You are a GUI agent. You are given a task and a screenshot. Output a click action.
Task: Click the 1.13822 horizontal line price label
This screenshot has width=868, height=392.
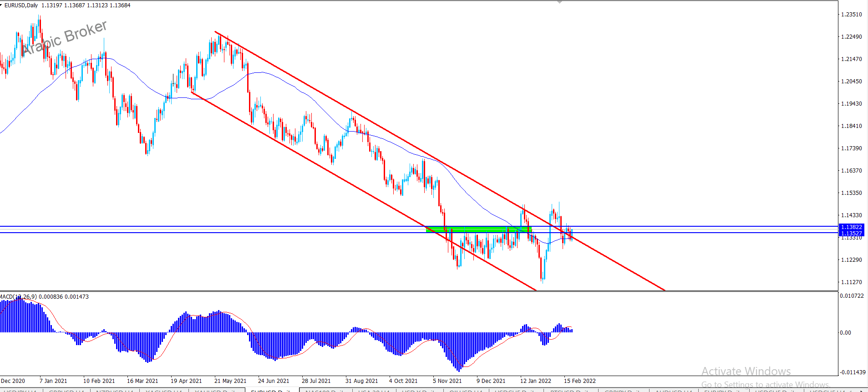(x=851, y=227)
